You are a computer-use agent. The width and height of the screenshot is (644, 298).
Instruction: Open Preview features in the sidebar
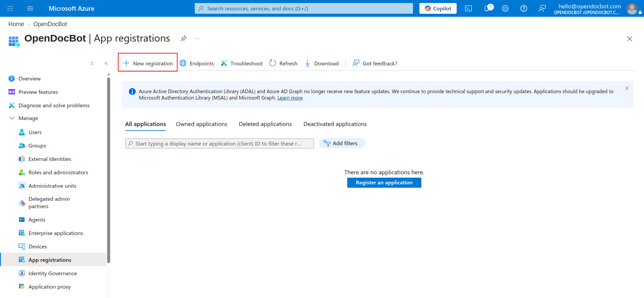33,92
